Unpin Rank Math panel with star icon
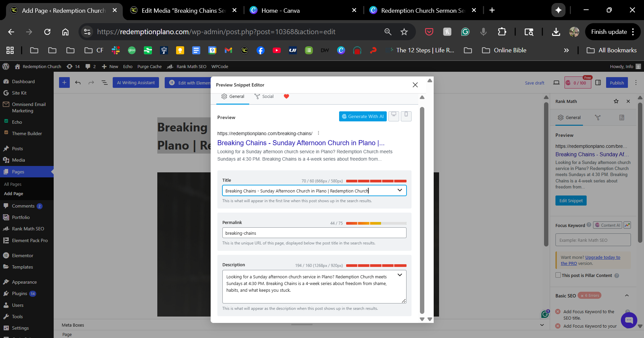Viewport: 644px width, 338px height. tap(616, 101)
